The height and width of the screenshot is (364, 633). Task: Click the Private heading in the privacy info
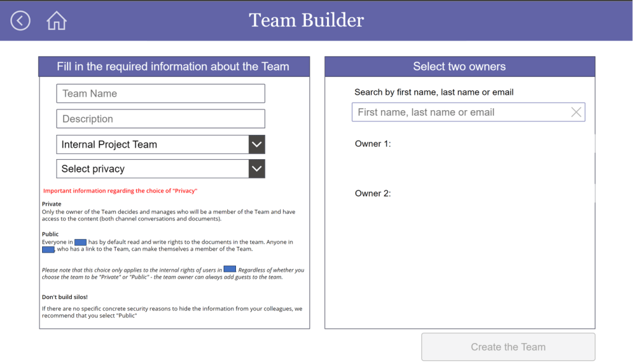click(x=51, y=204)
